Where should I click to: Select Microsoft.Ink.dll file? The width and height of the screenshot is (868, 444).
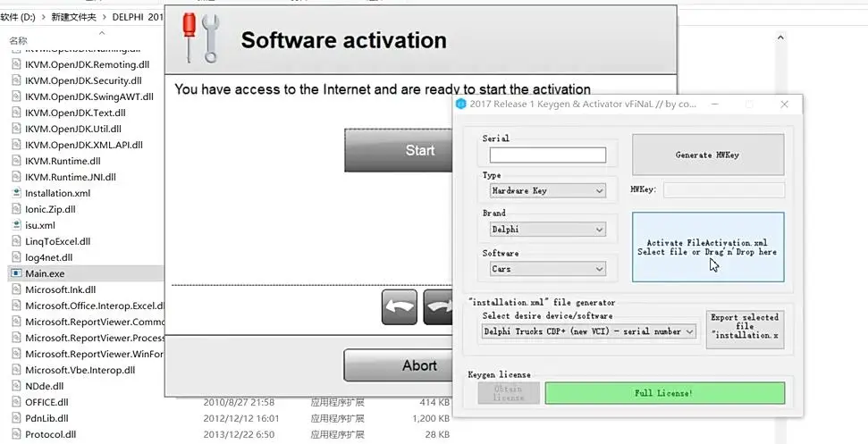pos(60,289)
